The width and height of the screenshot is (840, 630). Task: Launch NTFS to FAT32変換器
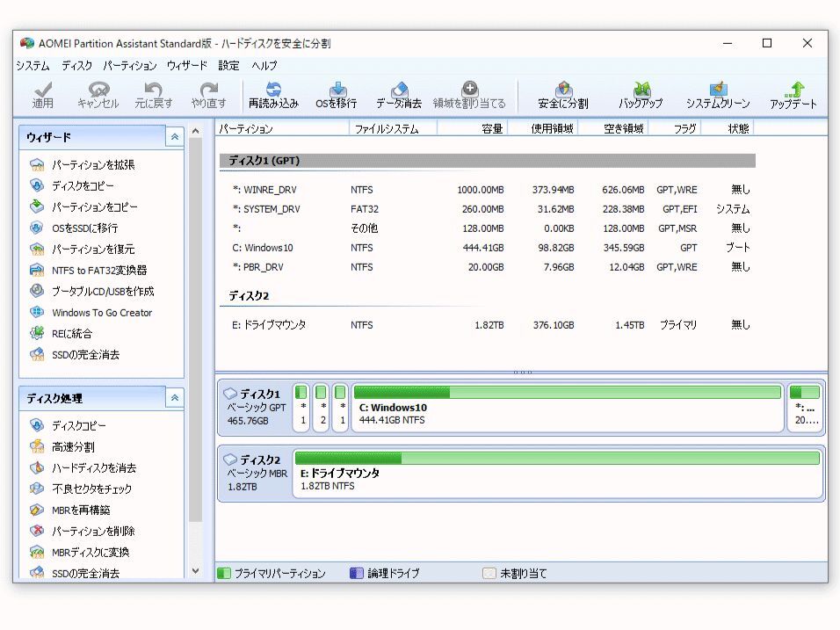point(89,271)
